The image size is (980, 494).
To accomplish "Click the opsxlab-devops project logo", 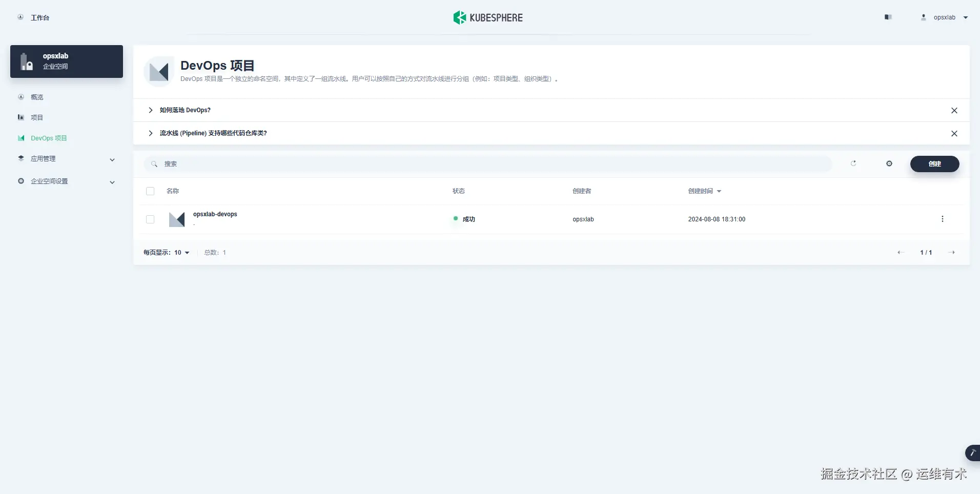I will pyautogui.click(x=176, y=219).
